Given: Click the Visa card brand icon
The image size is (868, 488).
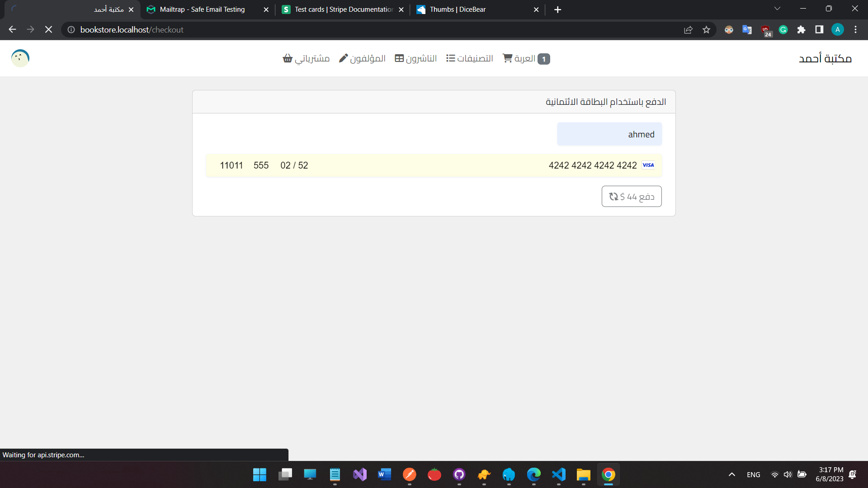Looking at the screenshot, I should pyautogui.click(x=648, y=165).
